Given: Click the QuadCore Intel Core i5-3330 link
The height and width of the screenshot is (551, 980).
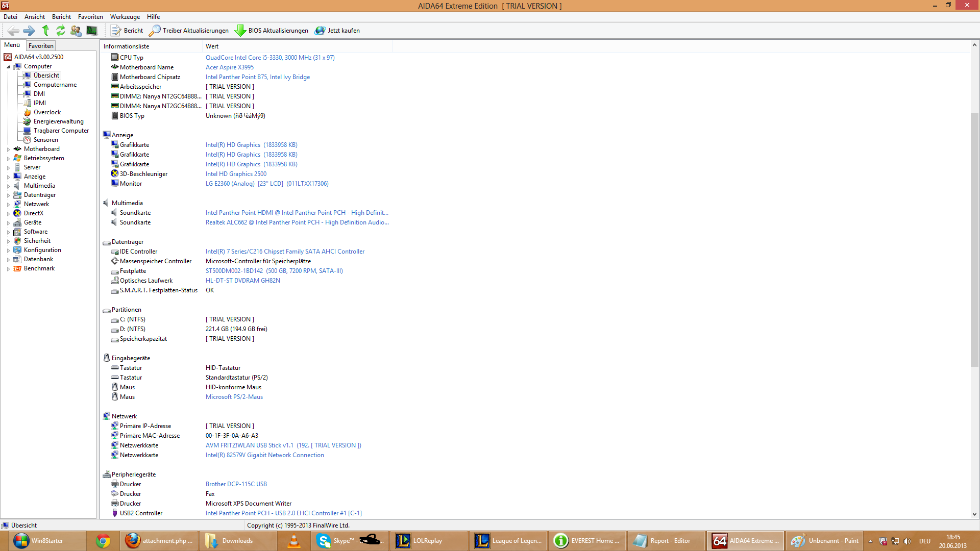Looking at the screenshot, I should [270, 58].
